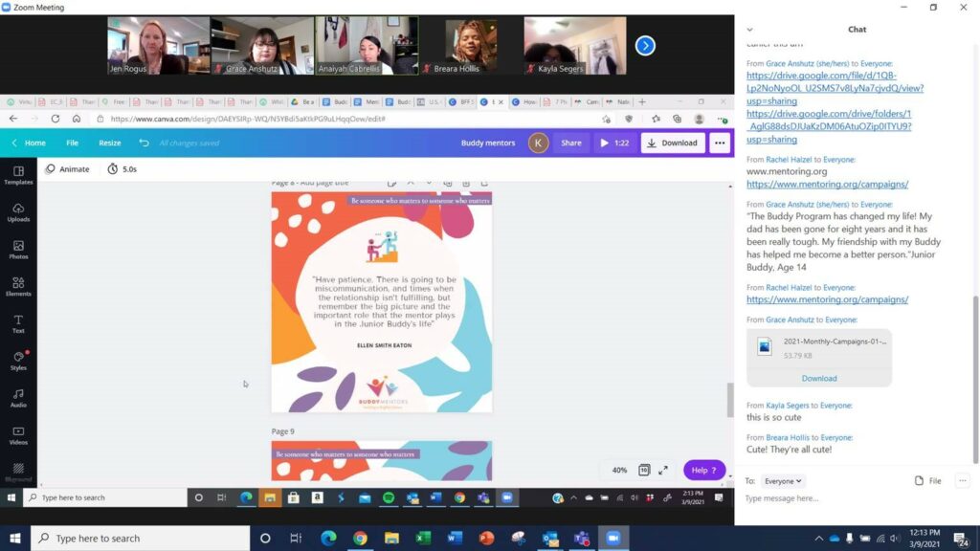Open the Templates panel in Canva sidebar
This screenshot has height=551, width=980.
click(x=18, y=176)
